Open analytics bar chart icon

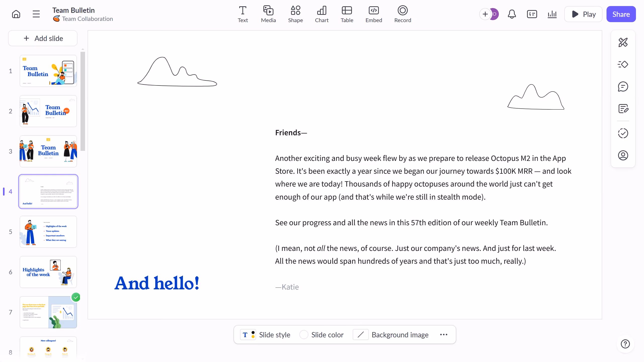[552, 14]
